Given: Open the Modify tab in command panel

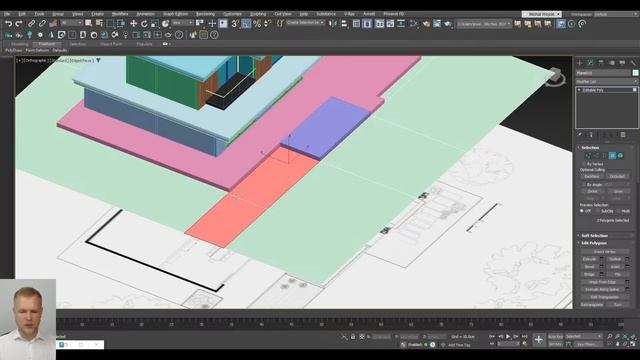Looking at the screenshot, I should [590, 62].
